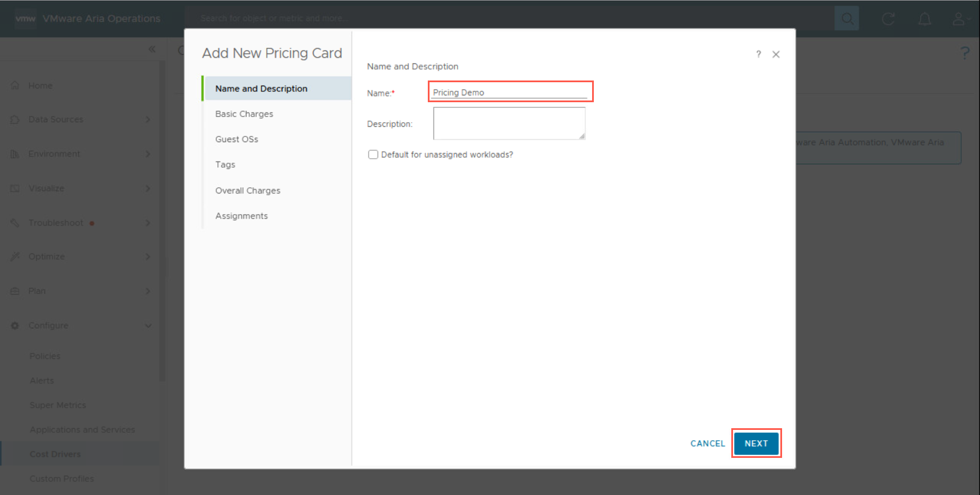The width and height of the screenshot is (980, 495).
Task: Click the CANCEL button
Action: click(x=707, y=444)
